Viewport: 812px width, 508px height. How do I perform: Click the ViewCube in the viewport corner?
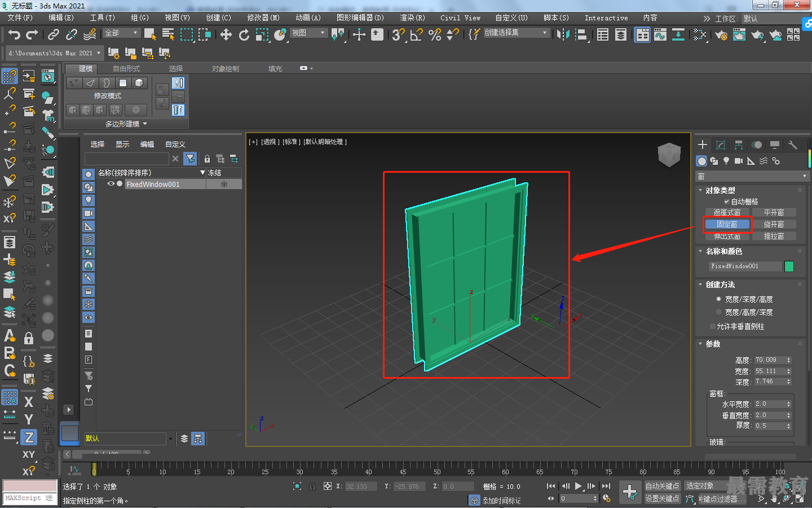pos(669,155)
